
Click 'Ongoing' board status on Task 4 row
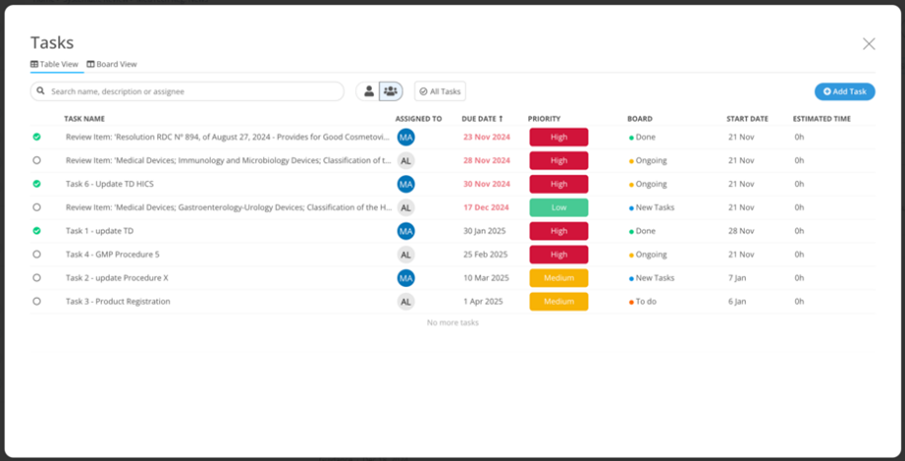point(648,254)
